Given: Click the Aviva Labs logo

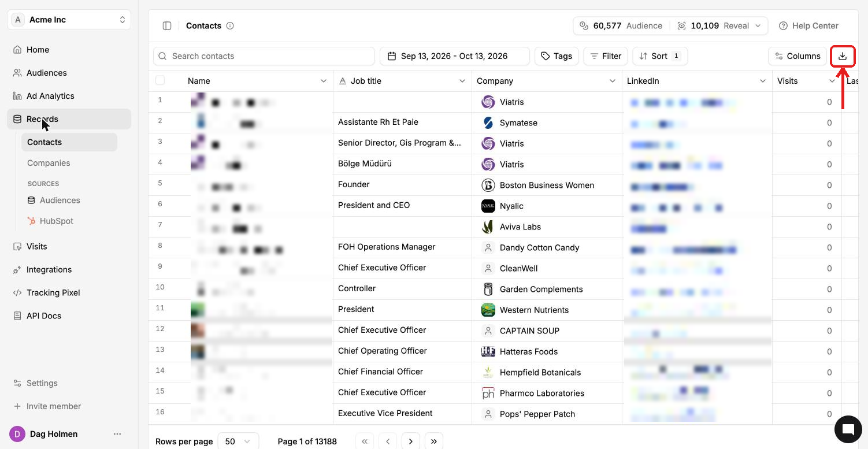Looking at the screenshot, I should pos(488,227).
